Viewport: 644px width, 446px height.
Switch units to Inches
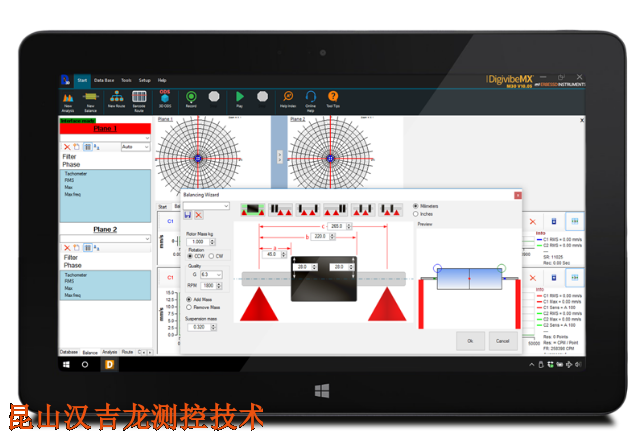(416, 214)
